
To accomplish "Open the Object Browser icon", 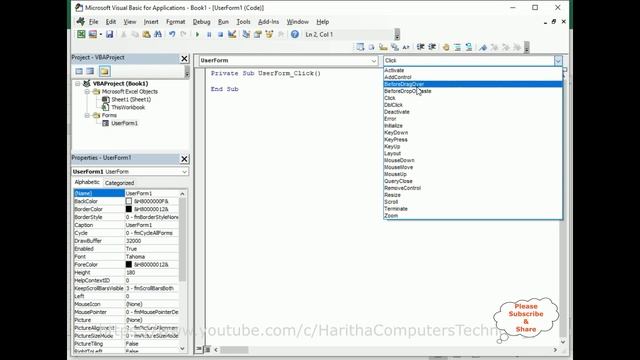I will coord(269,34).
